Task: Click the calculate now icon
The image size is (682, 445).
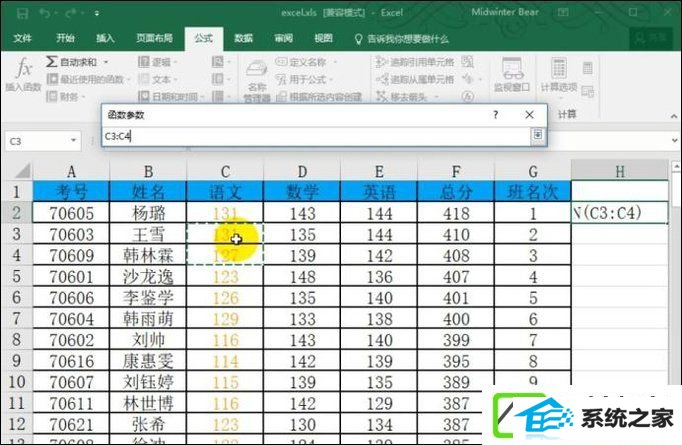Action: pyautogui.click(x=588, y=68)
